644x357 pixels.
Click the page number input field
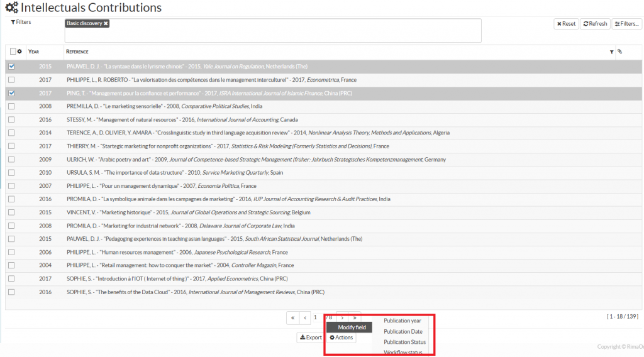pyautogui.click(x=316, y=318)
